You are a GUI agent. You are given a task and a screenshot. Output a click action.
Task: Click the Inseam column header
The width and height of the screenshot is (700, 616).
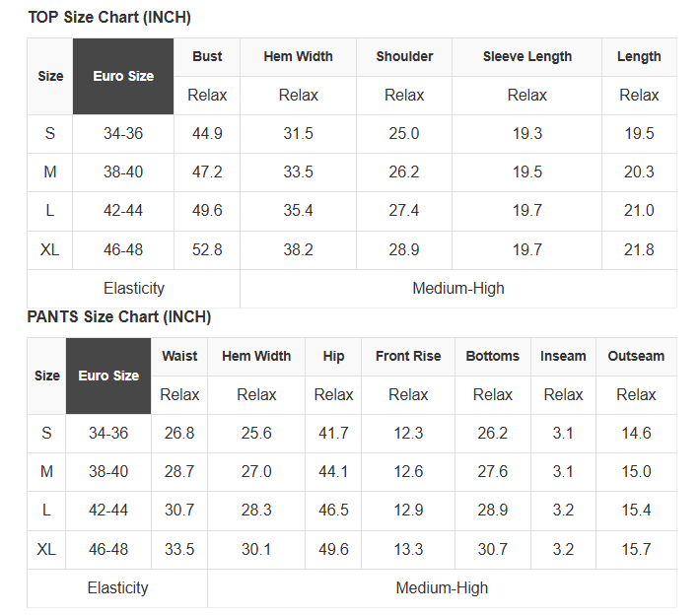click(x=563, y=356)
